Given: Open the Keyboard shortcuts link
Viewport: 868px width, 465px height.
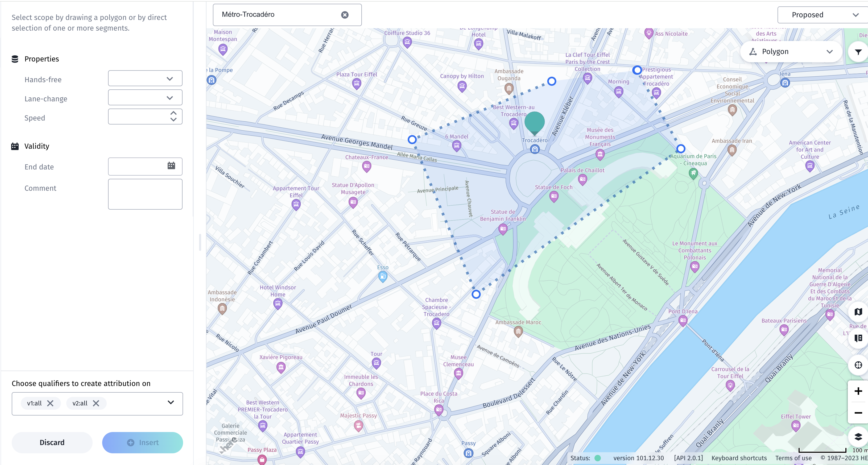Looking at the screenshot, I should [x=739, y=458].
